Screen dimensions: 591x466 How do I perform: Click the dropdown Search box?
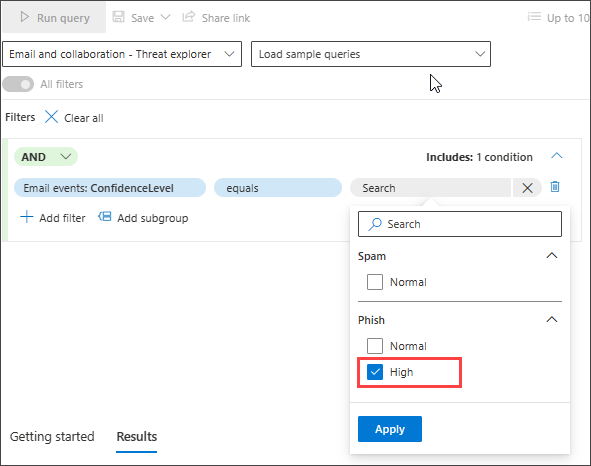point(460,224)
